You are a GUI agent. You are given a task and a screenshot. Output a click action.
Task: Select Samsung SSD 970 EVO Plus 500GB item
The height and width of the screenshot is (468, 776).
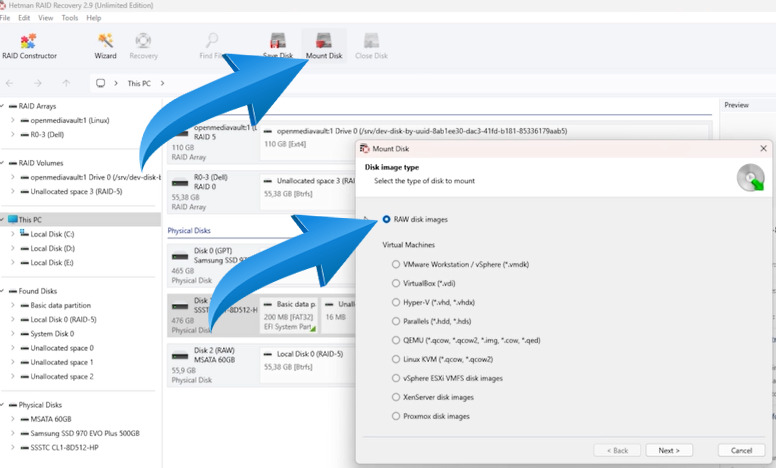tap(85, 433)
